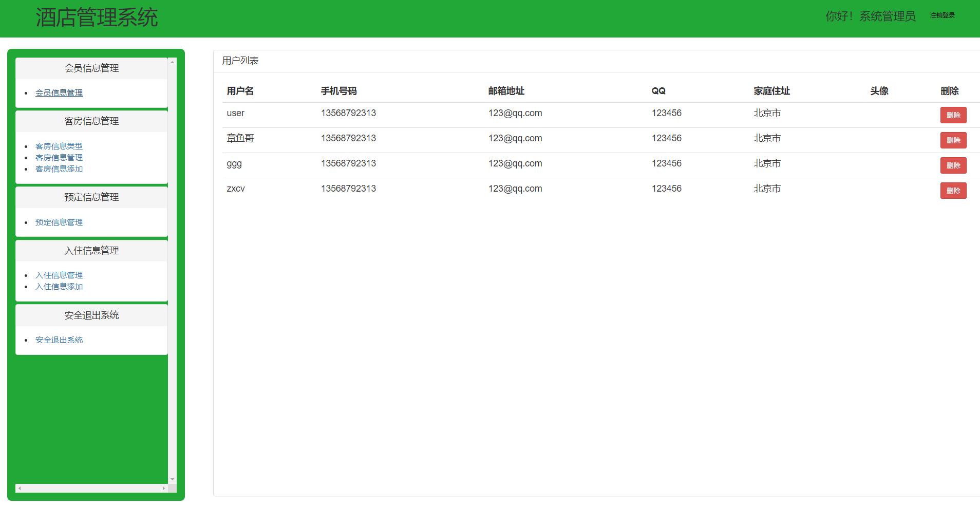This screenshot has height=505, width=980.
Task: Delete the ggg user row
Action: (953, 165)
